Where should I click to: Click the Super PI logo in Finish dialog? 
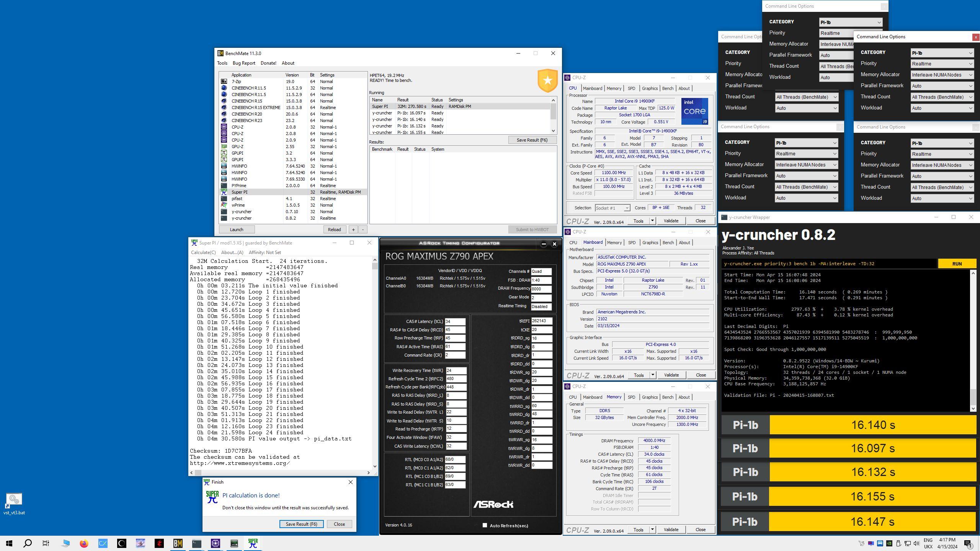pos(212,497)
